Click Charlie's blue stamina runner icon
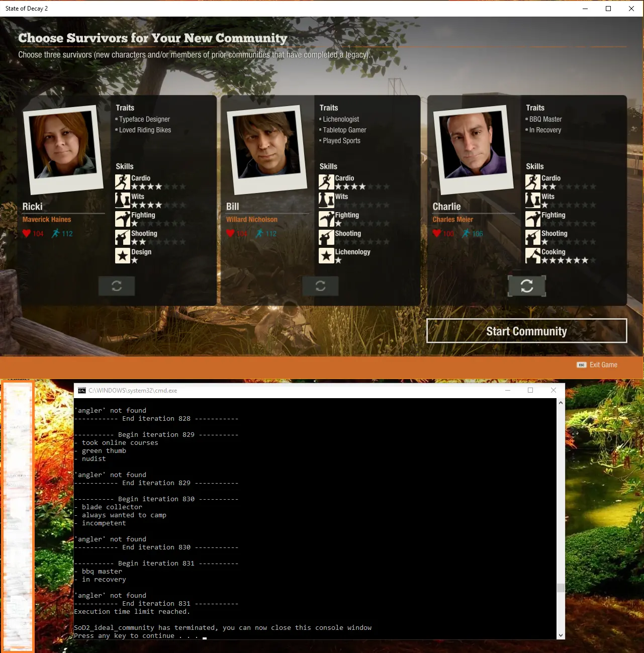This screenshot has width=644, height=653. [466, 233]
